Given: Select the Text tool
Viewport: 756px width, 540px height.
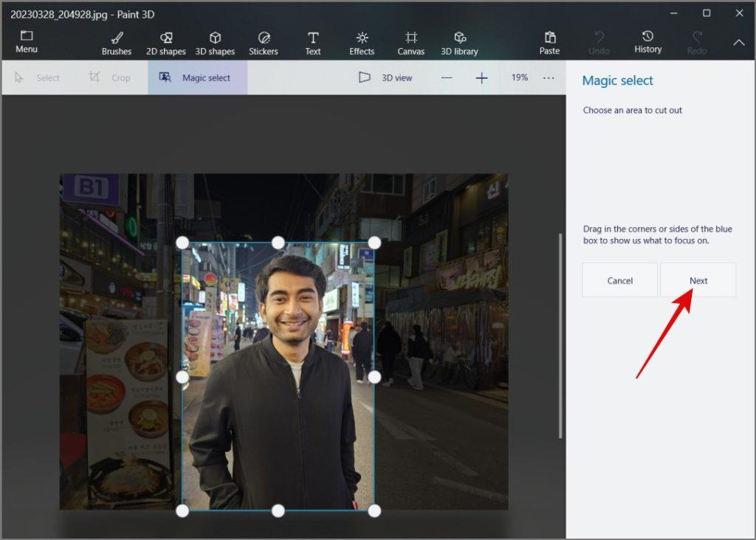Looking at the screenshot, I should click(313, 44).
